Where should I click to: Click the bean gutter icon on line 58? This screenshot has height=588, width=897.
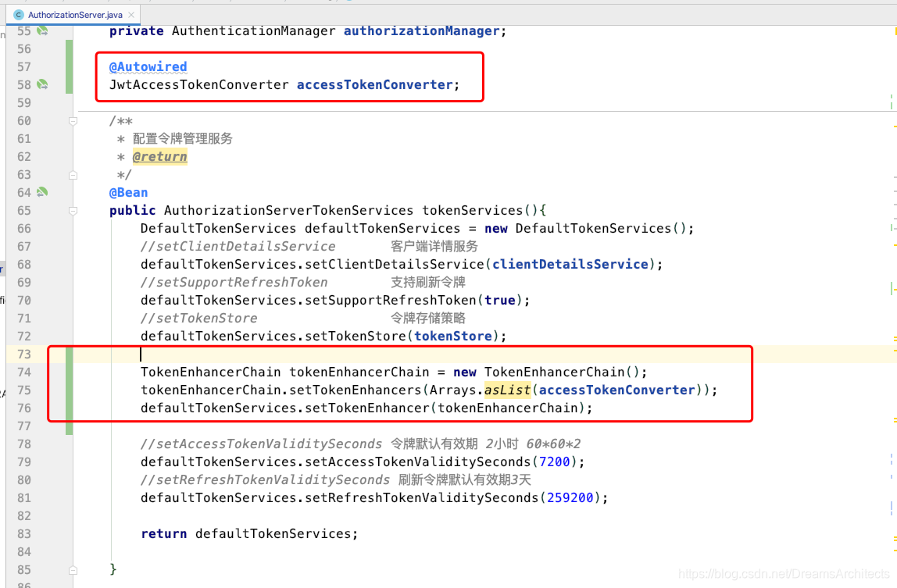point(42,84)
